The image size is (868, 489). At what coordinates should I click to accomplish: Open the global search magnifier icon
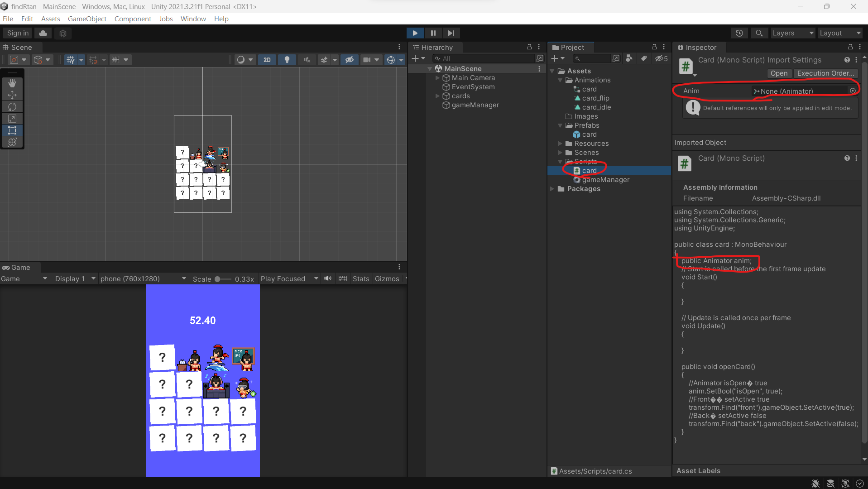pos(759,33)
